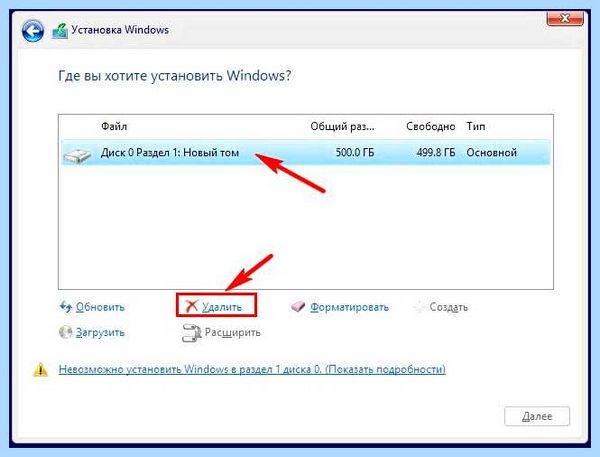Click the Обновить link
The image size is (600, 457).
point(100,307)
